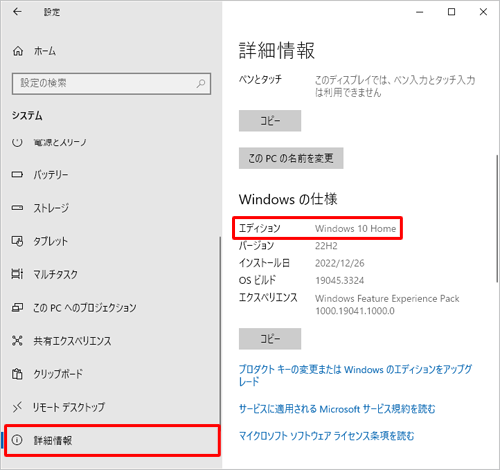
Task: Click the ペンとタッチ label
Action: pos(260,79)
